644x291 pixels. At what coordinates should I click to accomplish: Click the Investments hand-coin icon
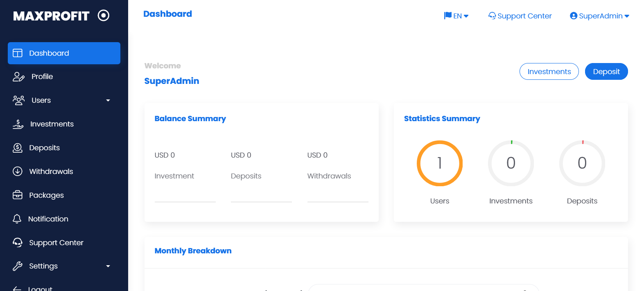tap(18, 124)
